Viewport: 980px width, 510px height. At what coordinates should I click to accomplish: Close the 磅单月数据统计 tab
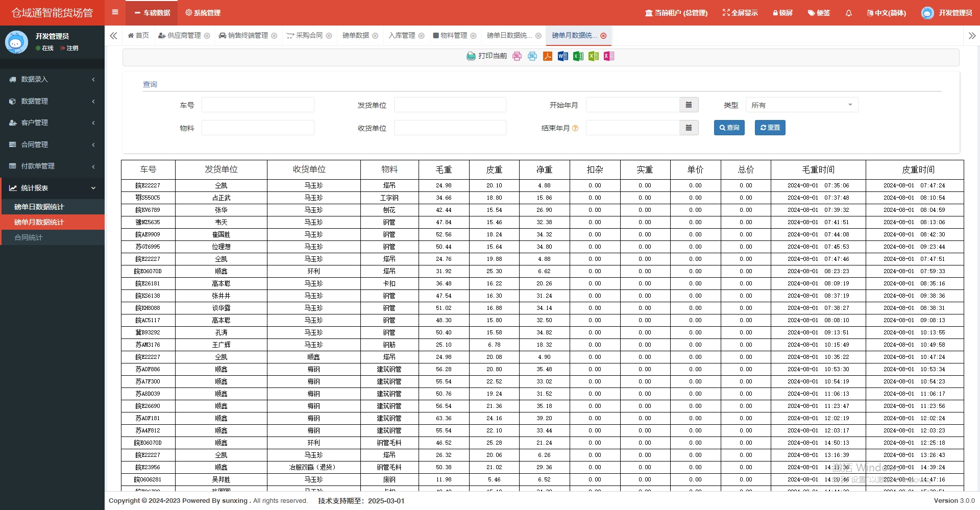pyautogui.click(x=603, y=36)
